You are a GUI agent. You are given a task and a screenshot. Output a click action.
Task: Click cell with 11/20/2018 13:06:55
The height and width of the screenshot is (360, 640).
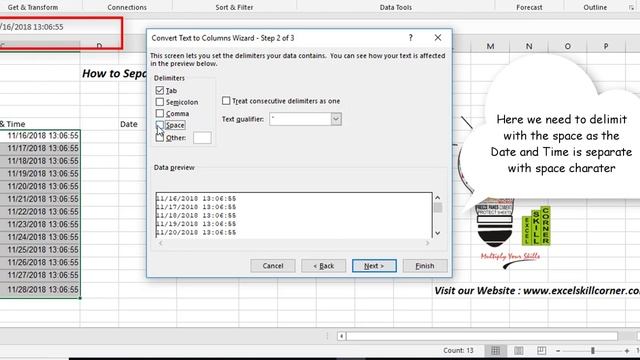pyautogui.click(x=40, y=186)
